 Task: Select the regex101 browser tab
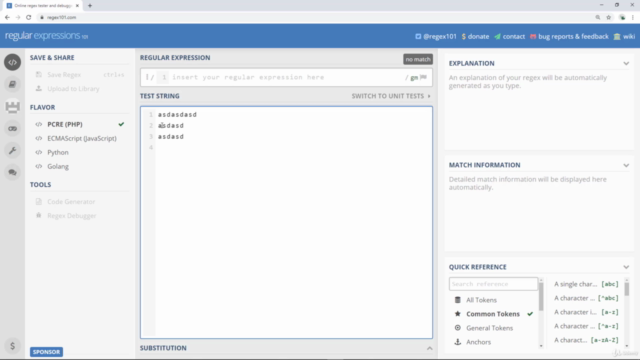[42, 6]
